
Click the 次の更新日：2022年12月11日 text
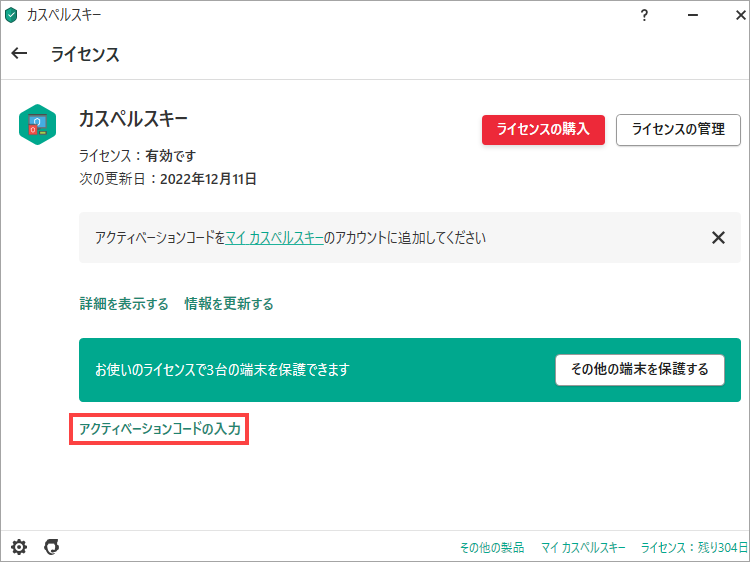pos(168,179)
